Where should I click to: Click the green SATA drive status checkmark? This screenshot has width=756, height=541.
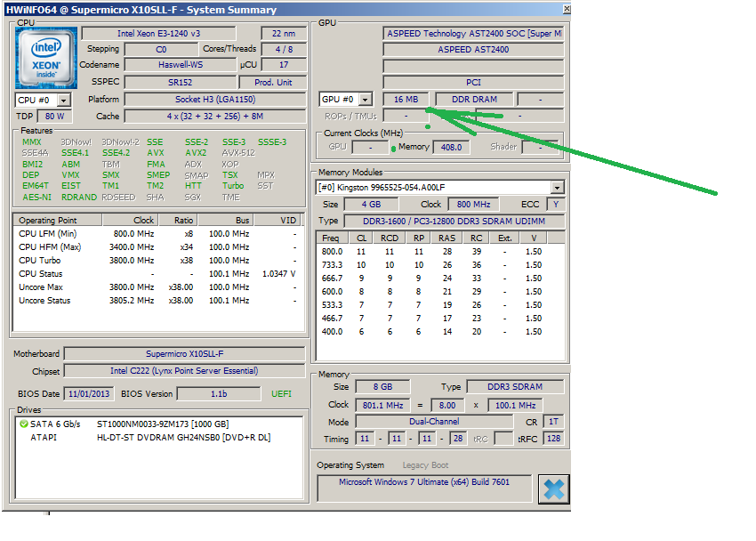pyautogui.click(x=24, y=424)
